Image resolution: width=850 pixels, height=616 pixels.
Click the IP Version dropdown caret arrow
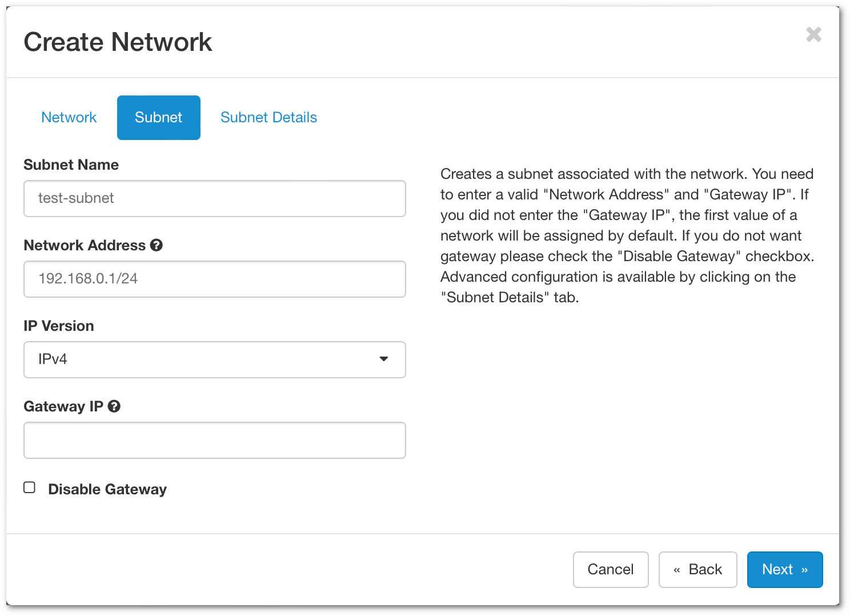point(384,359)
